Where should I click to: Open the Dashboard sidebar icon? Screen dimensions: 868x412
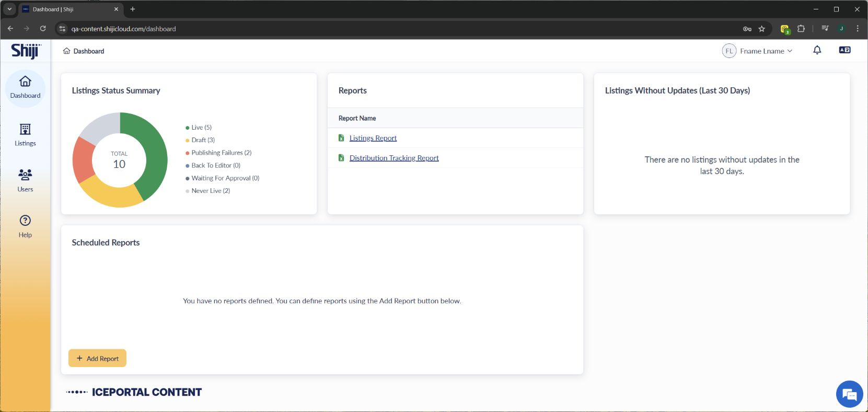coord(25,87)
